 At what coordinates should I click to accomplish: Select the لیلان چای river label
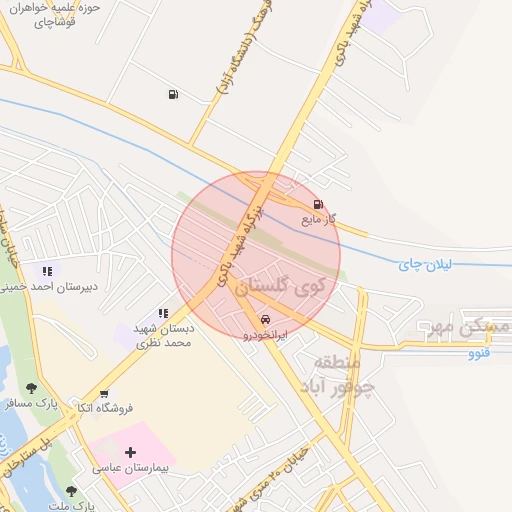[x=425, y=265]
